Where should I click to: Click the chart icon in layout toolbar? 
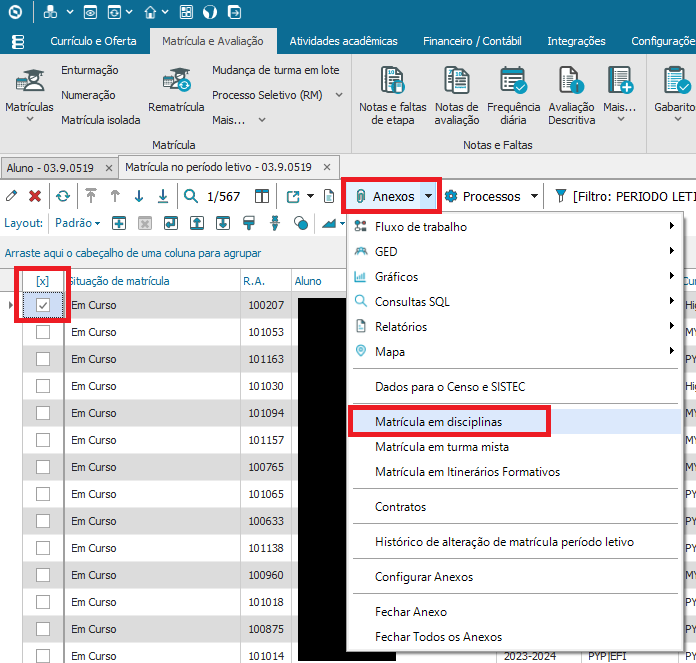(329, 223)
